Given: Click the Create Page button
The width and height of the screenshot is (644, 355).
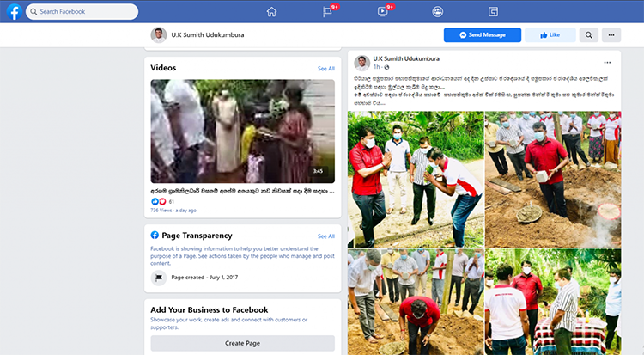Looking at the screenshot, I should [x=243, y=343].
